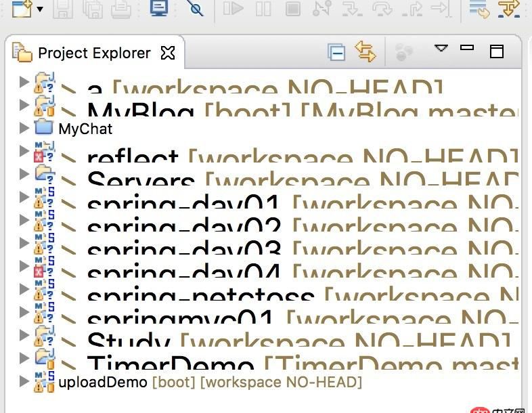Click the spring-day04 project error icon
This screenshot has height=413, width=532.
[x=44, y=267]
